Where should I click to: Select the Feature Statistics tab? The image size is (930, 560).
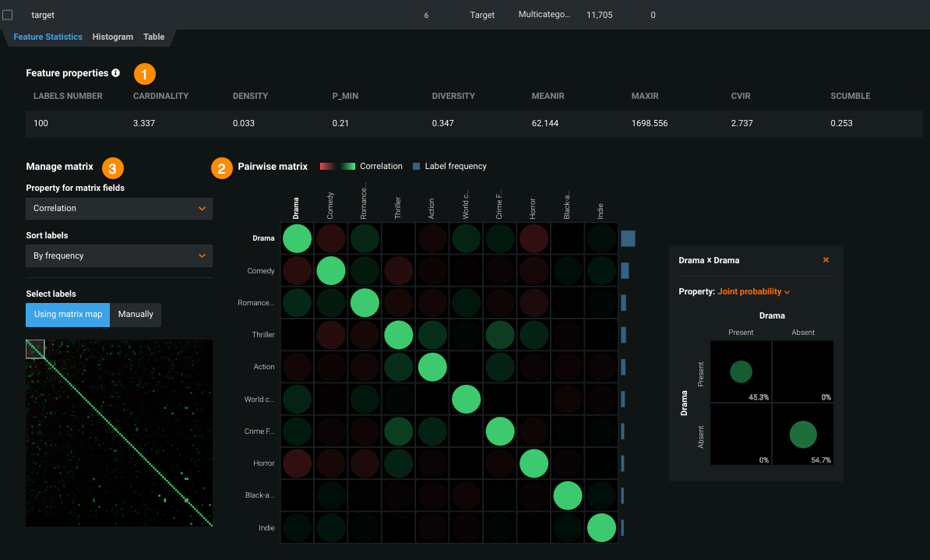(48, 37)
